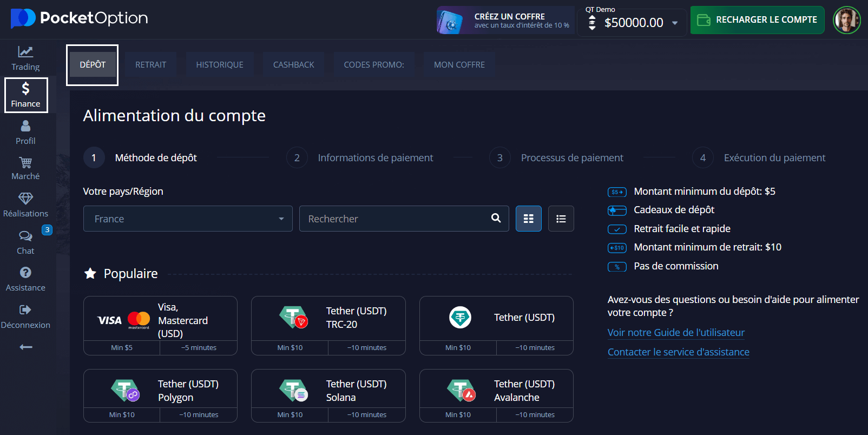Click the Populaire star icon

click(90, 273)
